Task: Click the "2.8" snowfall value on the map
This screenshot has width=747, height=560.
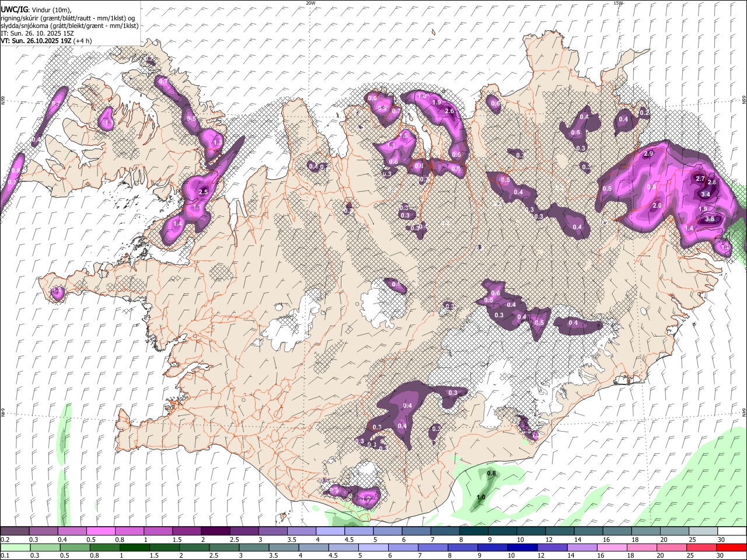Action: click(712, 183)
